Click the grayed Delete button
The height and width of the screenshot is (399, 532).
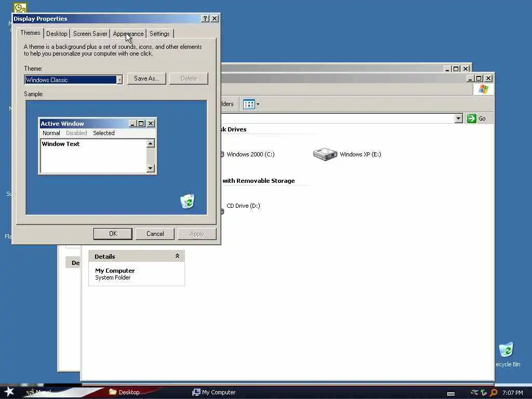(189, 78)
